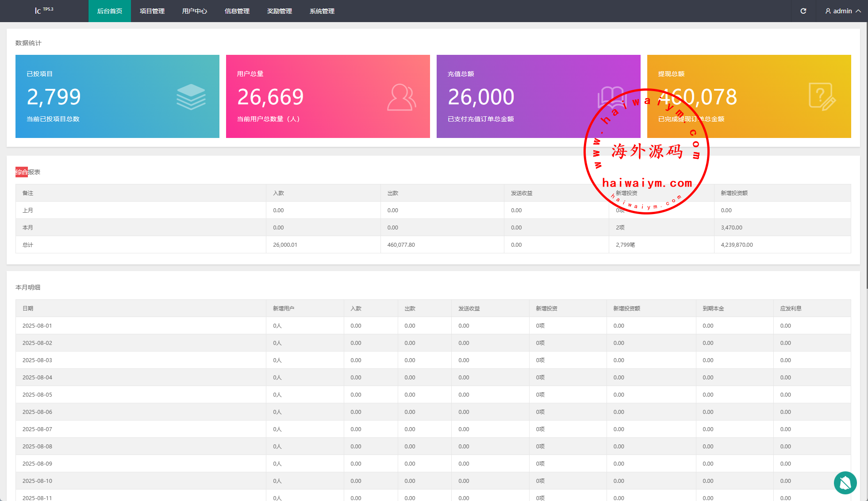The height and width of the screenshot is (501, 868).
Task: Open the 奖励管理 menu
Action: (279, 11)
